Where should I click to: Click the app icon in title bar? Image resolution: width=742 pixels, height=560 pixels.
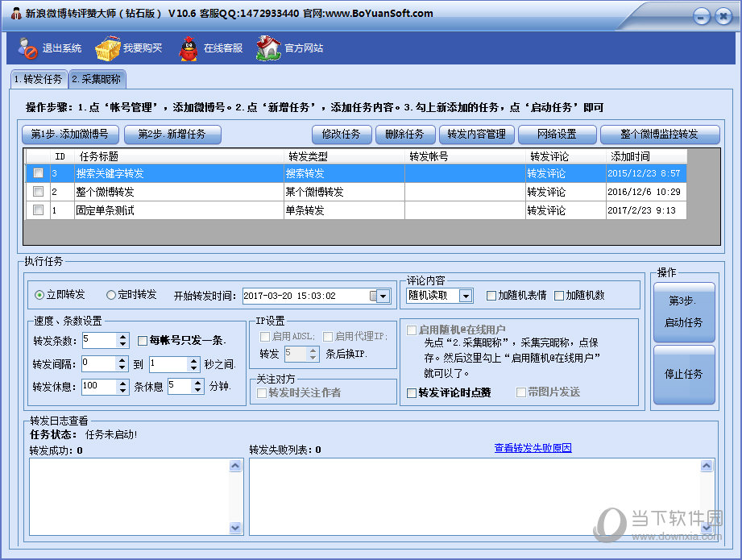[16, 13]
